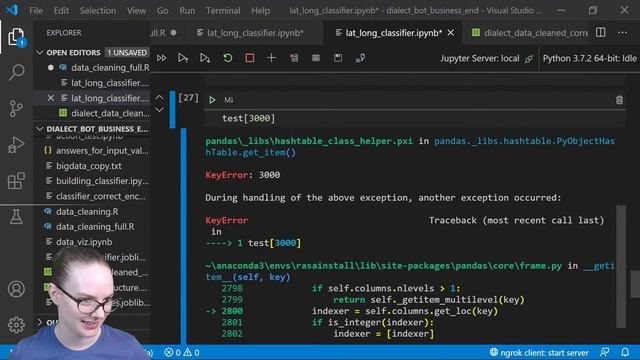Open the Help menu
This screenshot has height=360, width=640.
click(x=260, y=11)
